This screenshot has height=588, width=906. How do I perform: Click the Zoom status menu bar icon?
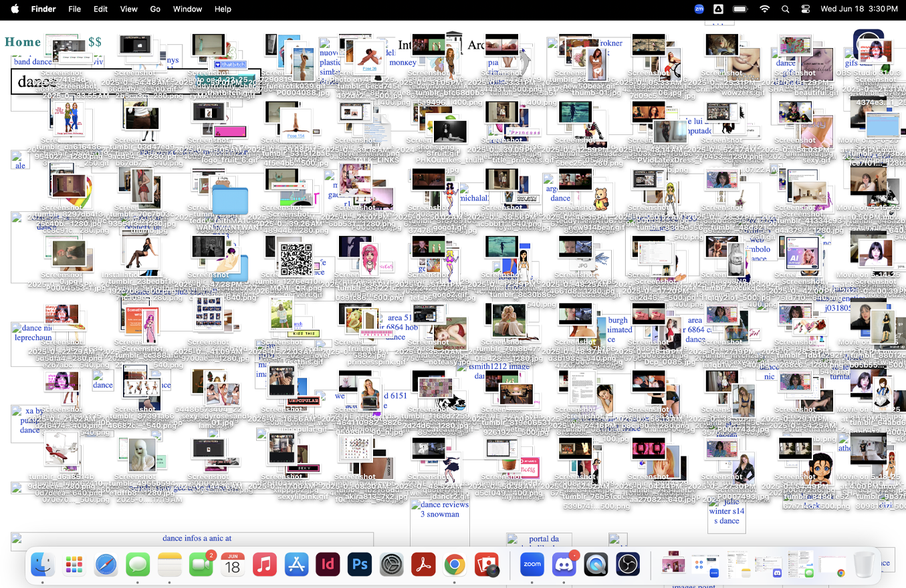[699, 9]
